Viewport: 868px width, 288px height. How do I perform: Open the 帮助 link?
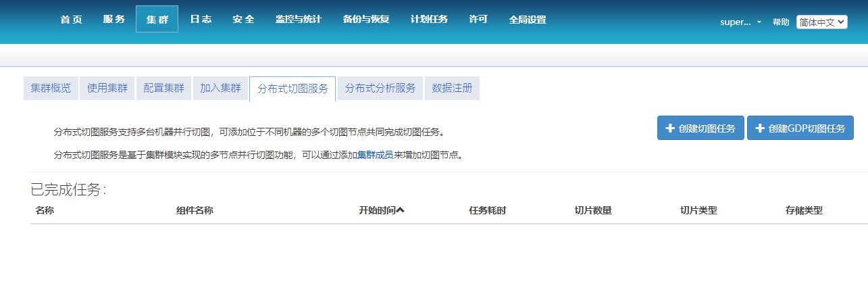pyautogui.click(x=780, y=22)
